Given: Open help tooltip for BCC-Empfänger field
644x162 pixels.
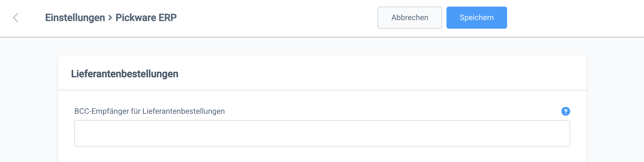Looking at the screenshot, I should click(565, 111).
